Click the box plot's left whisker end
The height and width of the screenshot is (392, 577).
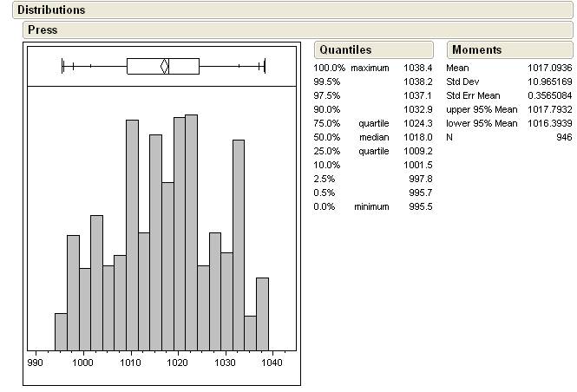(x=62, y=66)
